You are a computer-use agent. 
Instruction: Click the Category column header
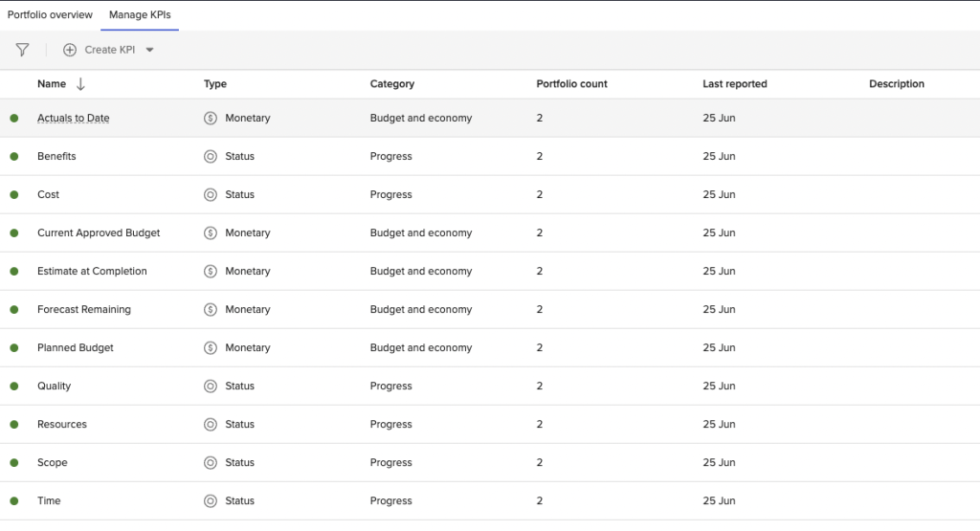391,84
